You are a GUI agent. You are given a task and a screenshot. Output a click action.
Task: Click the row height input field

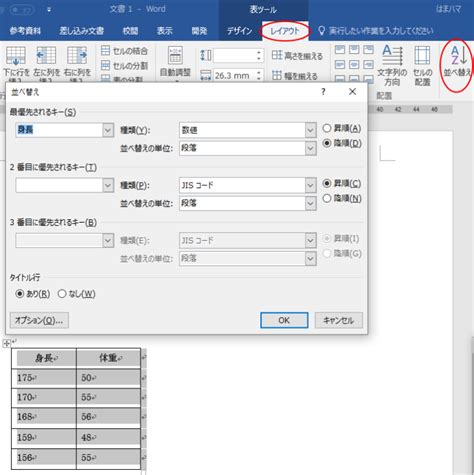[x=234, y=56]
